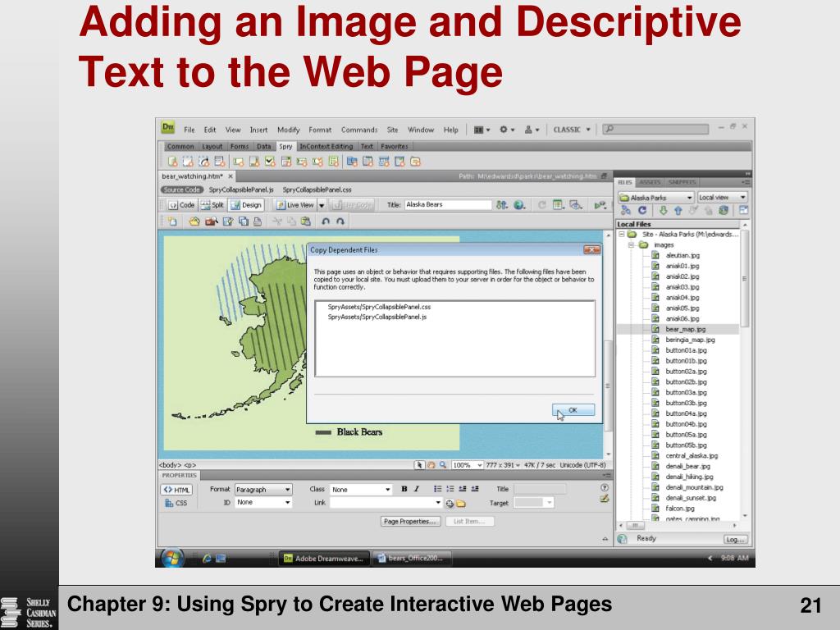Click Browse for File folder icon
This screenshot has height=630, width=840.
pyautogui.click(x=461, y=504)
